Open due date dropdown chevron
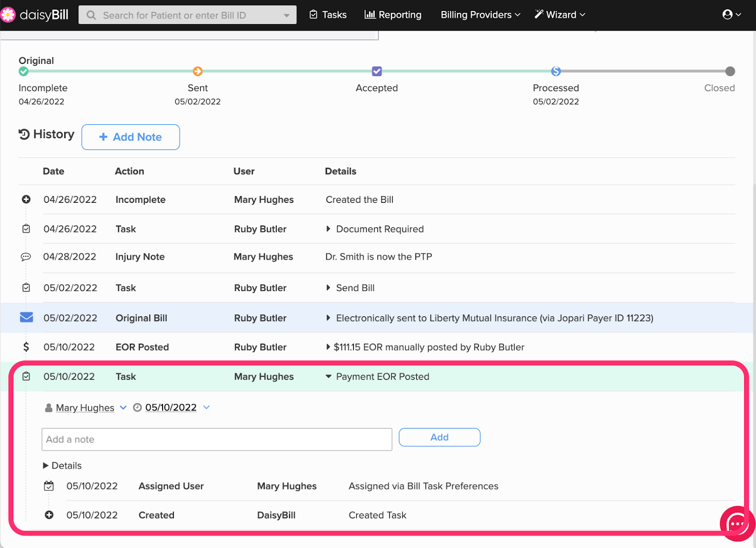 (206, 407)
